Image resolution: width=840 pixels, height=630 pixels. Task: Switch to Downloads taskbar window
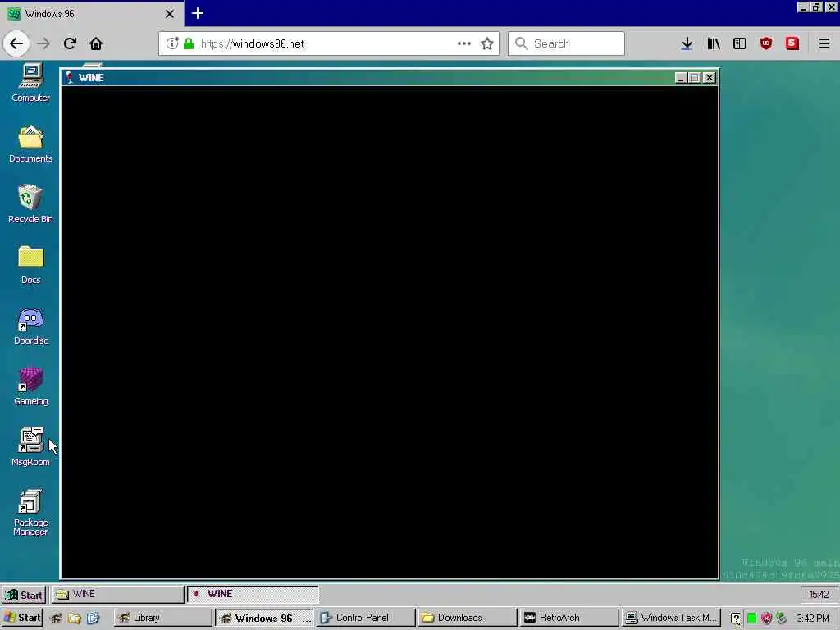tap(468, 618)
